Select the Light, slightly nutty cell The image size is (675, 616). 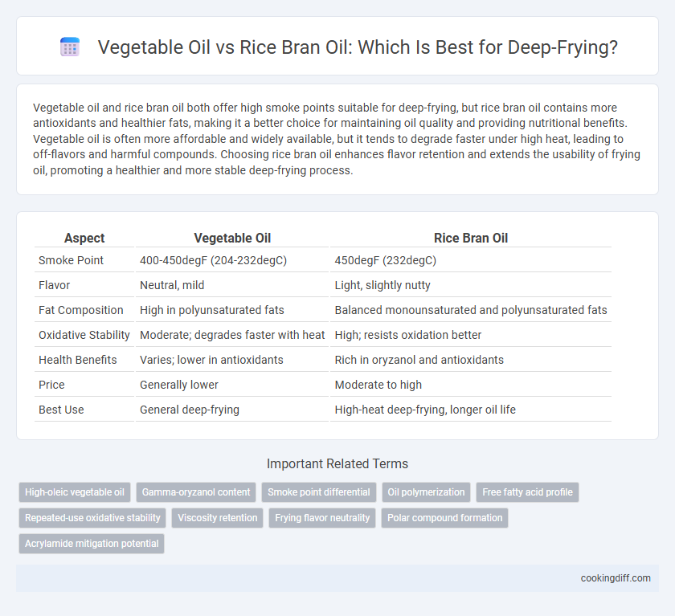[x=471, y=285]
